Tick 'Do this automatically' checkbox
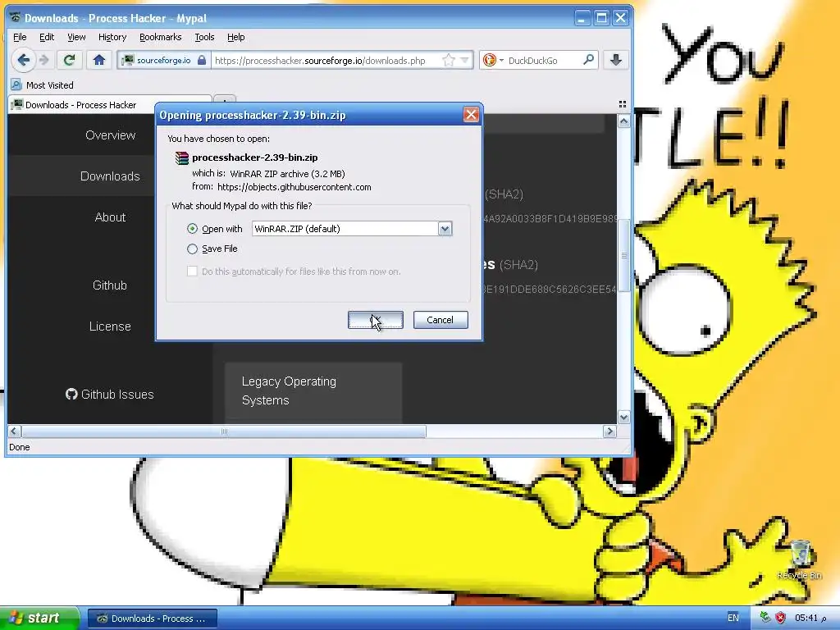 point(192,271)
